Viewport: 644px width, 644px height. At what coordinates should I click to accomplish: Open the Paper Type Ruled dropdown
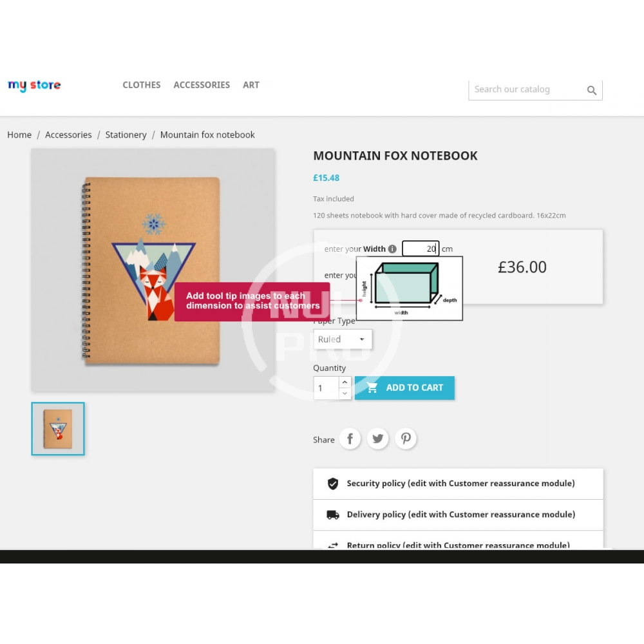point(343,339)
